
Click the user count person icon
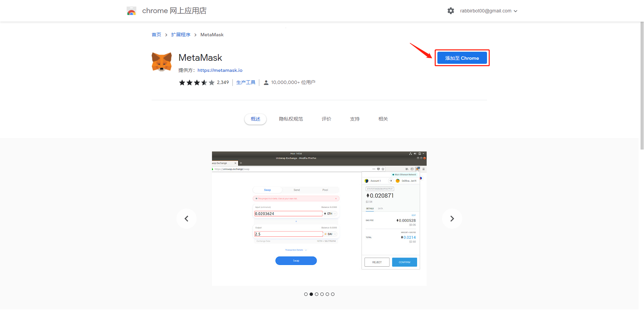point(266,83)
